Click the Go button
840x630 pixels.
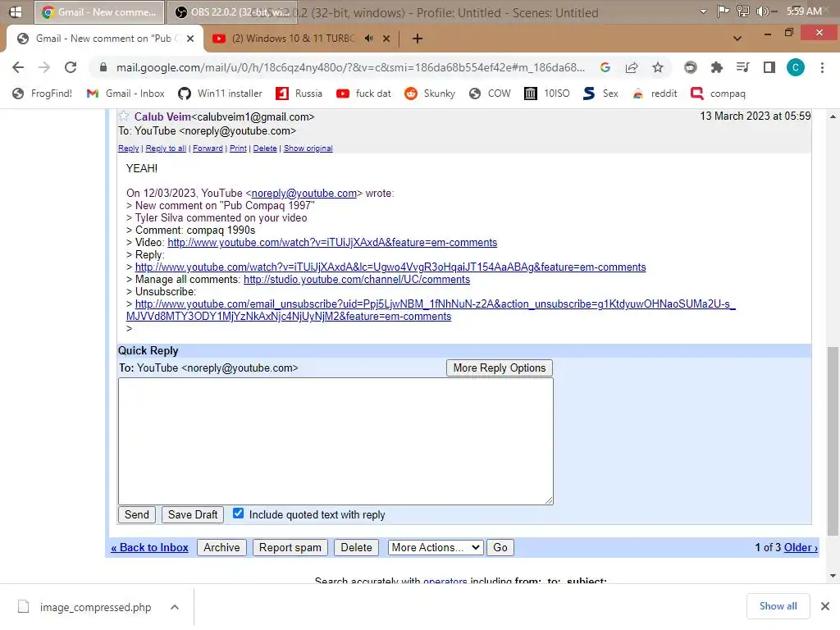click(500, 547)
